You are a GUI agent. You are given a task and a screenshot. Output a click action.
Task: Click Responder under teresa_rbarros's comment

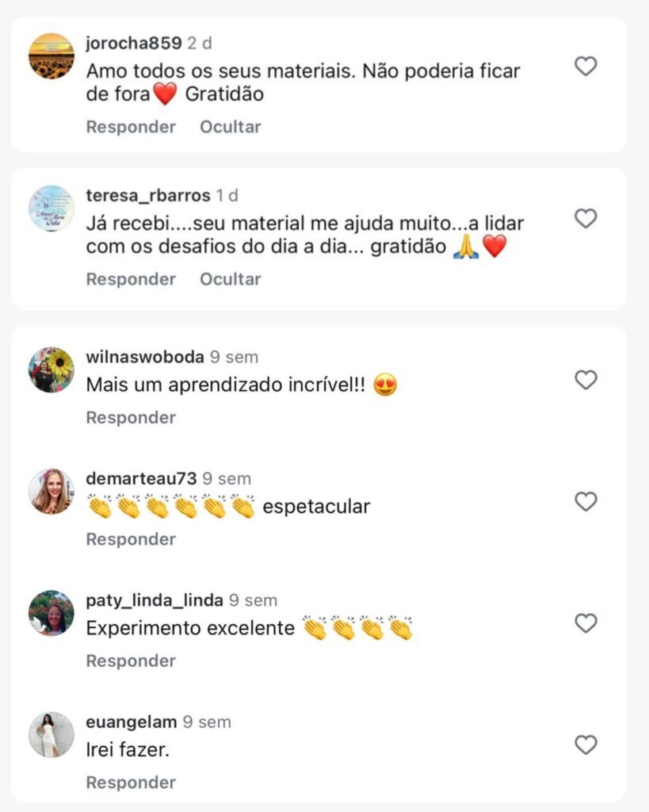pos(131,279)
